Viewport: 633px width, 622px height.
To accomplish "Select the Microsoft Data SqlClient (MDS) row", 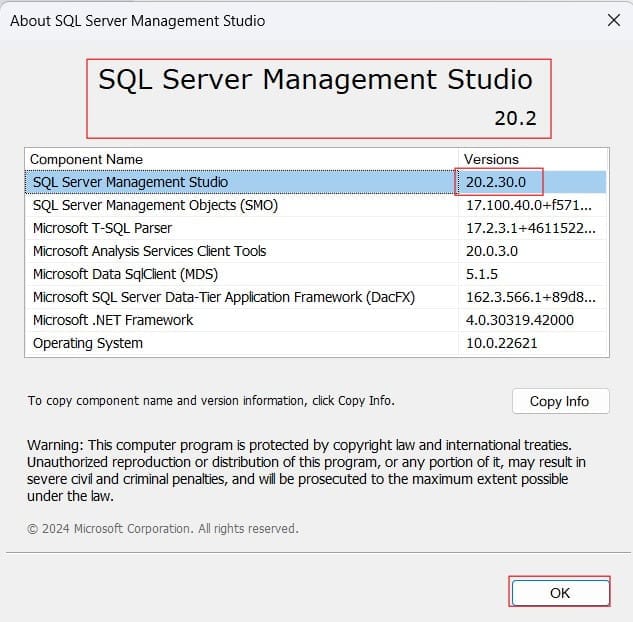I will pos(316,274).
